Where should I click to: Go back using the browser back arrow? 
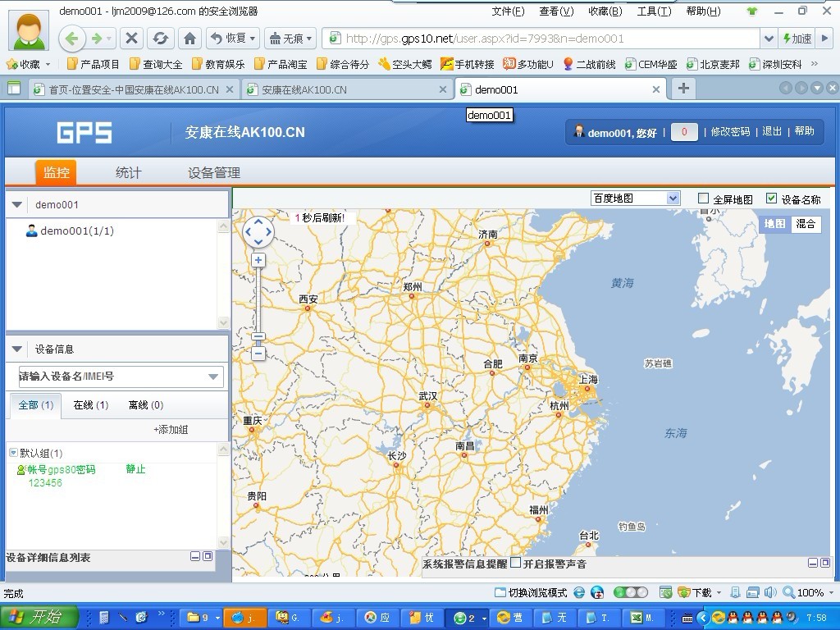(x=72, y=39)
